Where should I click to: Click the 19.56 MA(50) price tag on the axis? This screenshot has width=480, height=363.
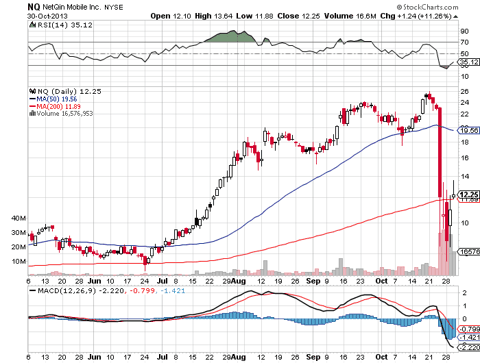pyautogui.click(x=469, y=130)
